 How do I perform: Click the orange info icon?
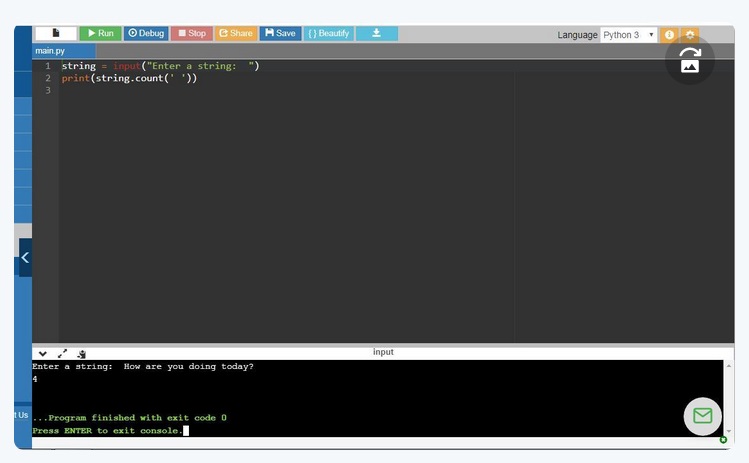tap(669, 35)
